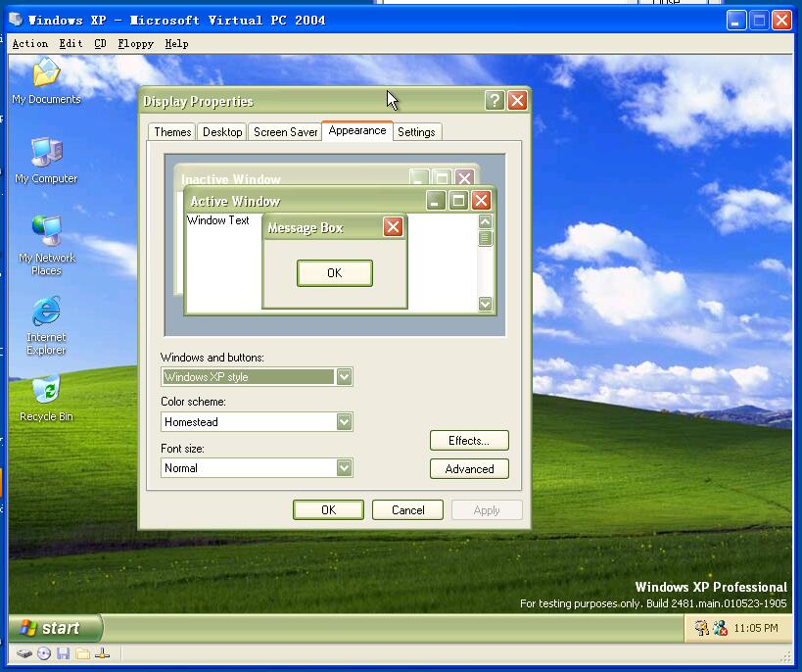Click the hard disk icon in Virtual PC status bar
This screenshot has height=672, width=802.
(24, 653)
